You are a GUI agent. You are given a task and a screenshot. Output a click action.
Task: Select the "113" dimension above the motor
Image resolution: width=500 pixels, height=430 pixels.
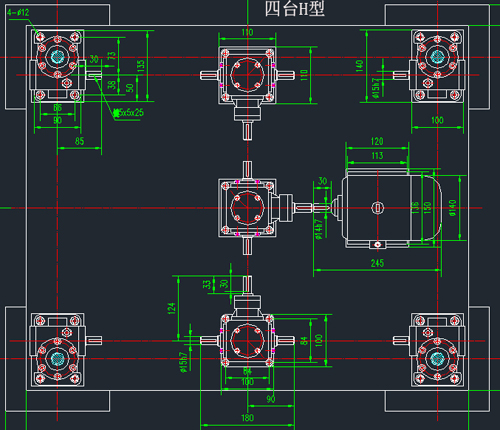tap(377, 156)
